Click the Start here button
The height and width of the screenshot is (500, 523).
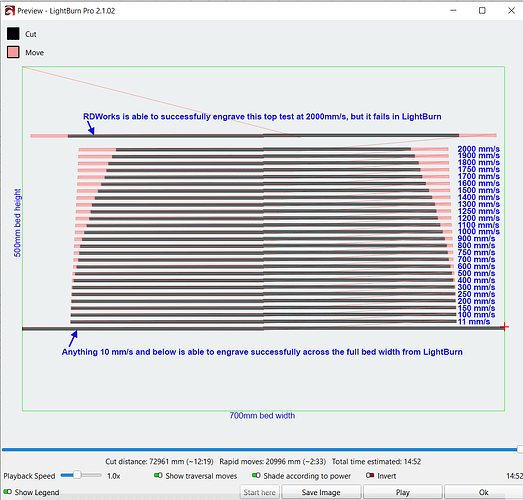click(x=259, y=492)
